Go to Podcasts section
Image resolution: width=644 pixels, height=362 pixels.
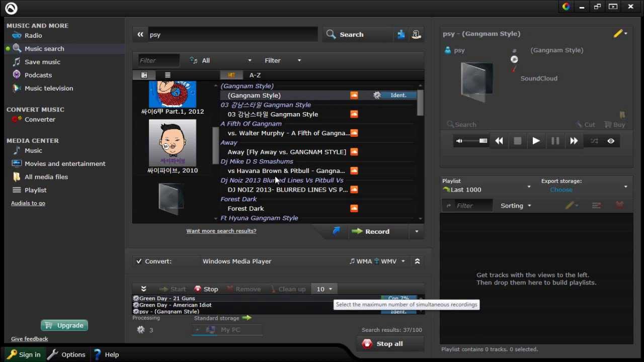38,75
